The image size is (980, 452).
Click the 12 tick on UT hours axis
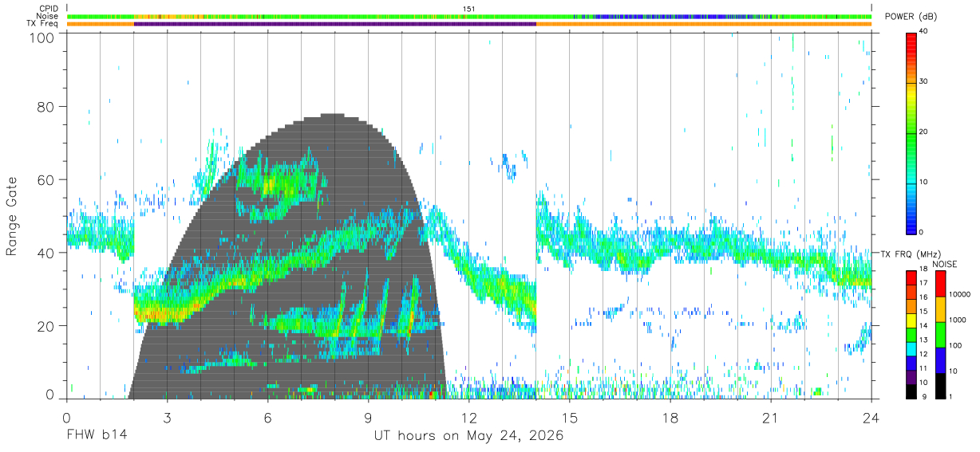point(469,418)
